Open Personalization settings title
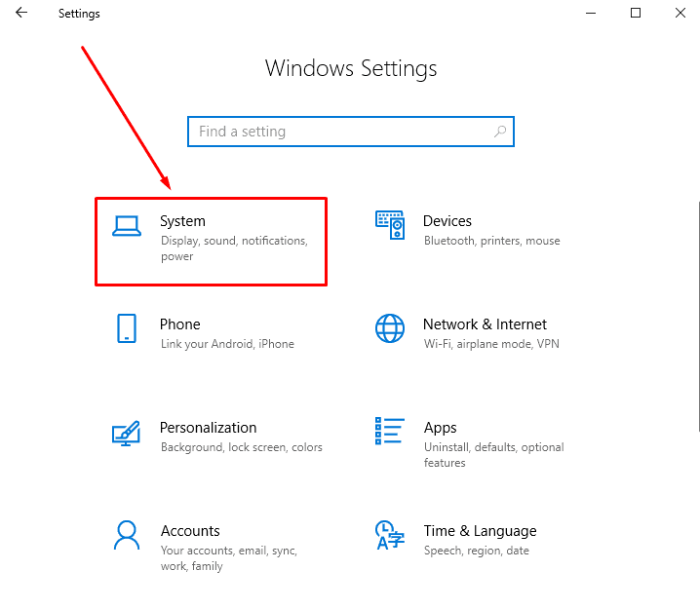Image resolution: width=700 pixels, height=609 pixels. click(208, 428)
